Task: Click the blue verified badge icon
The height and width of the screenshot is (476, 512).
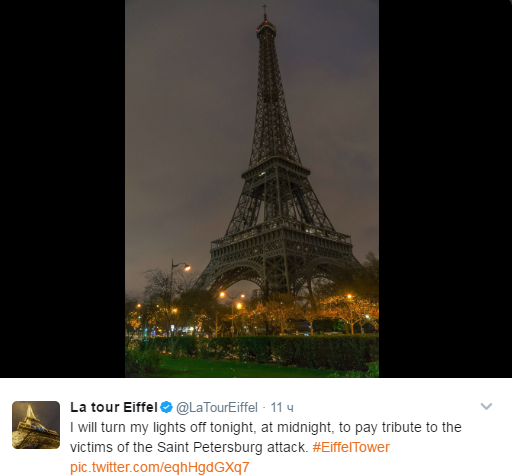Action: 166,407
